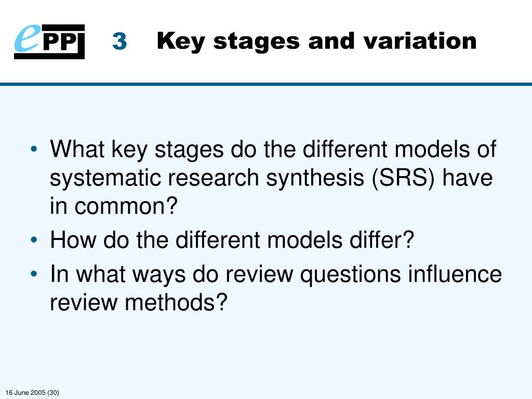Click the words 'review methods?'
Image resolution: width=532 pixels, height=399 pixels.
(x=138, y=302)
